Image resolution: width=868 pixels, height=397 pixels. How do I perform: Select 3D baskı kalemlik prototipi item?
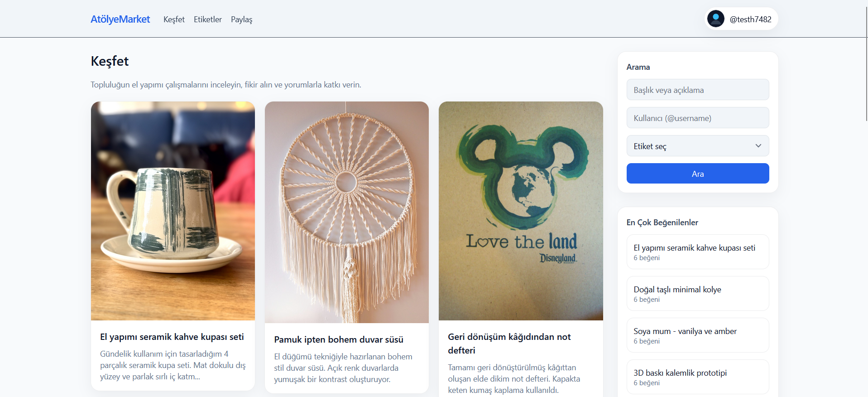click(698, 377)
